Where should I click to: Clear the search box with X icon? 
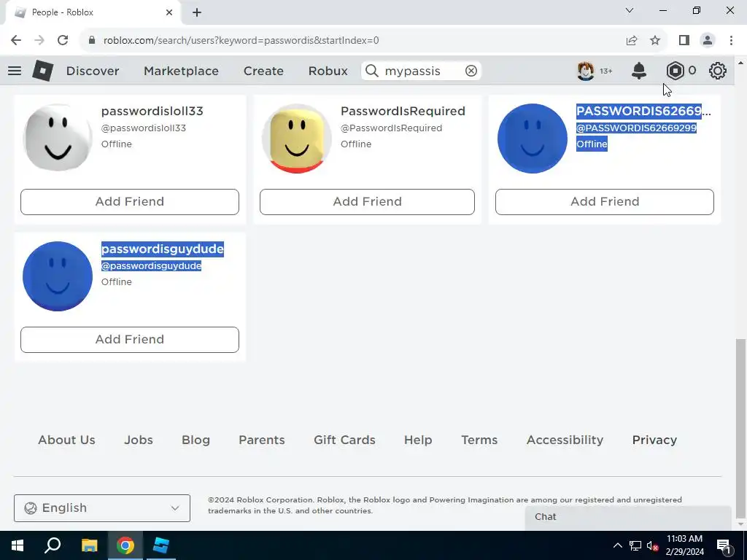[471, 71]
